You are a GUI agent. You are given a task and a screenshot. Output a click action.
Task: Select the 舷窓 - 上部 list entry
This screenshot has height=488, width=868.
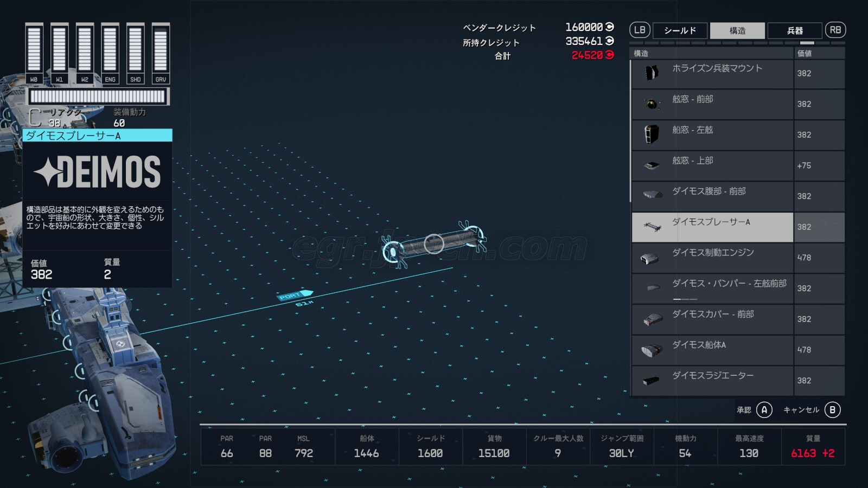click(712, 165)
